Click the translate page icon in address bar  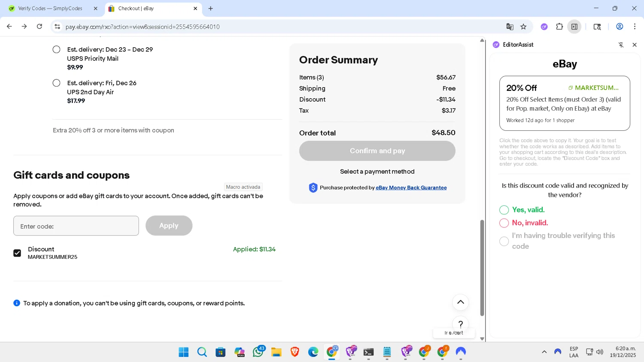pos(510,27)
